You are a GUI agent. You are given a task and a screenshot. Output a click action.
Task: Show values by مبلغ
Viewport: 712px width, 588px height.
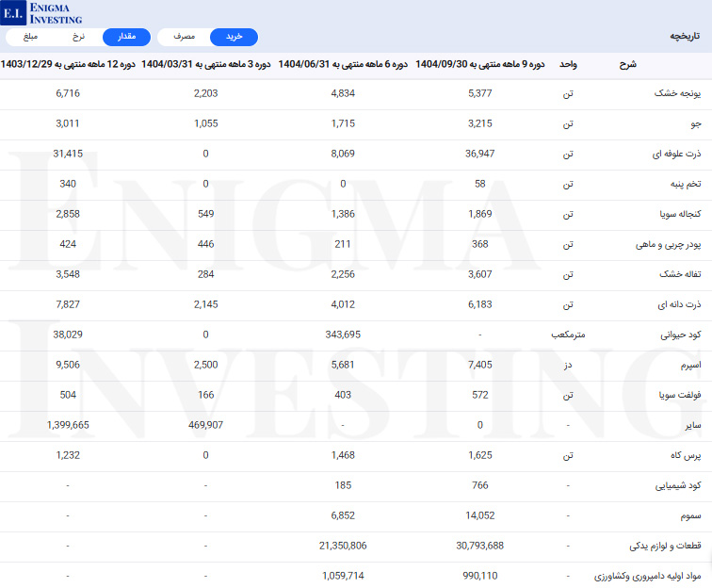coord(32,37)
